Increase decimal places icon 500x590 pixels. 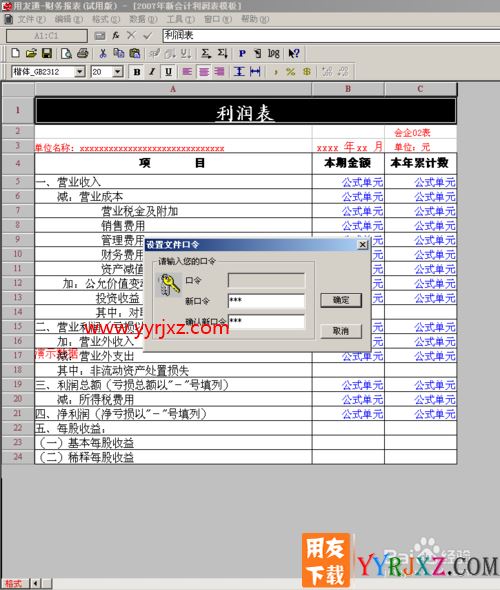(x=327, y=71)
